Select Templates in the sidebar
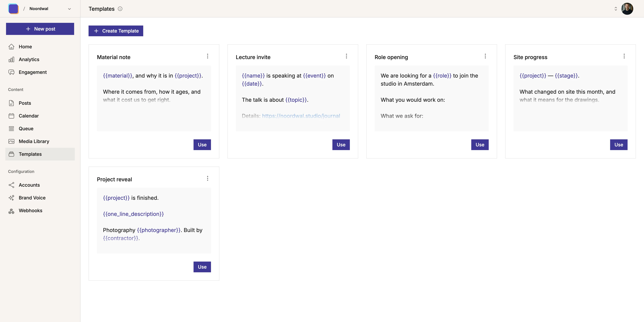644x322 pixels. (x=40, y=154)
